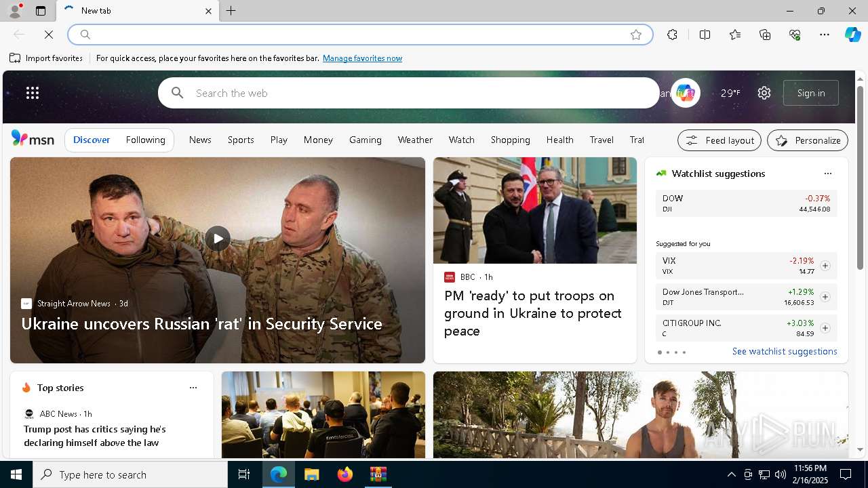Open Manage favorites now link
Image resolution: width=868 pixels, height=488 pixels.
coord(362,58)
